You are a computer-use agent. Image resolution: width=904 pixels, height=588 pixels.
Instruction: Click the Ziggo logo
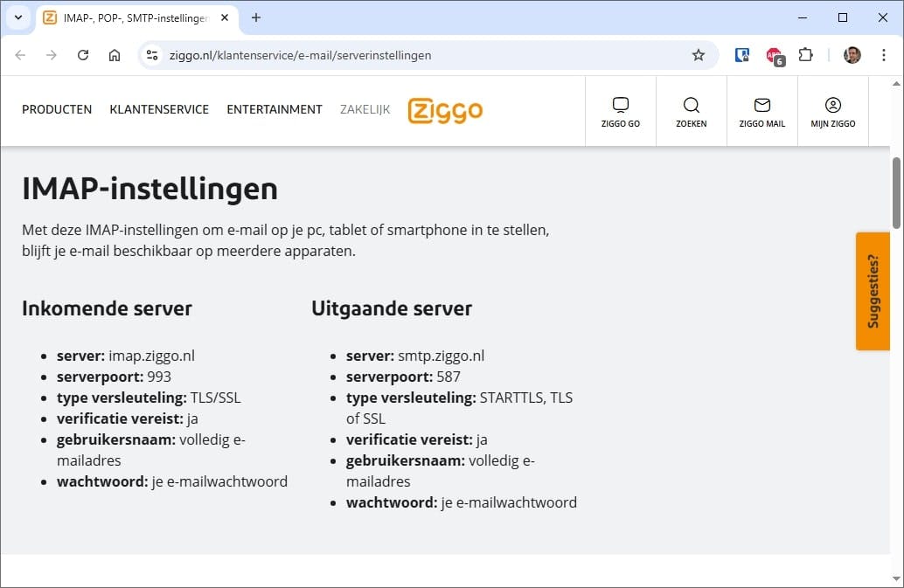[445, 110]
